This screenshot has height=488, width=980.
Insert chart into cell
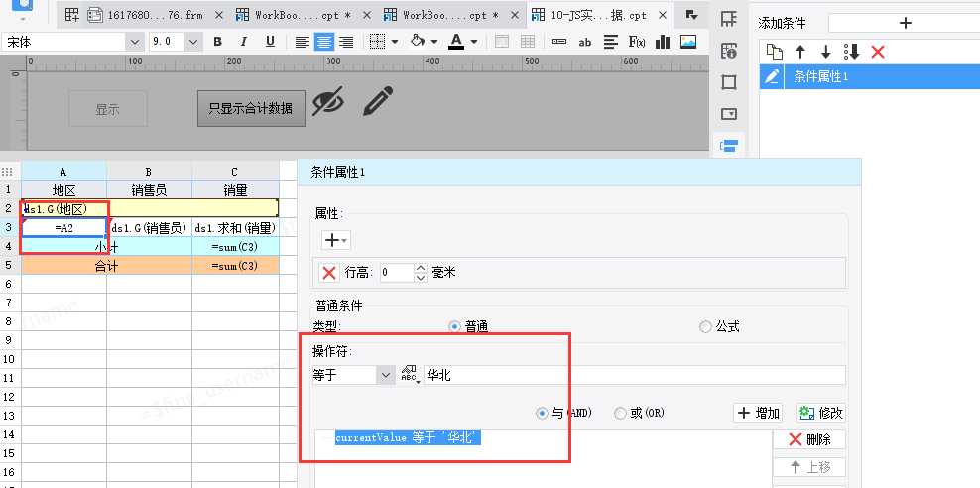pyautogui.click(x=663, y=42)
